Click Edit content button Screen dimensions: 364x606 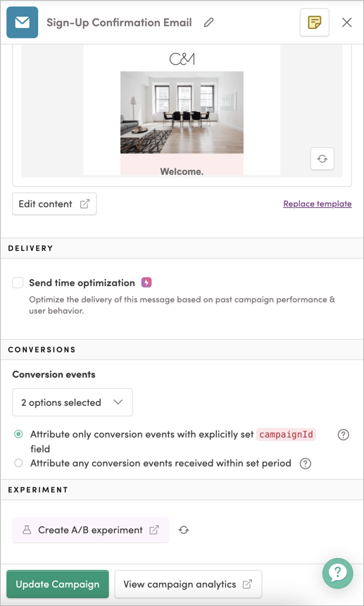click(54, 204)
